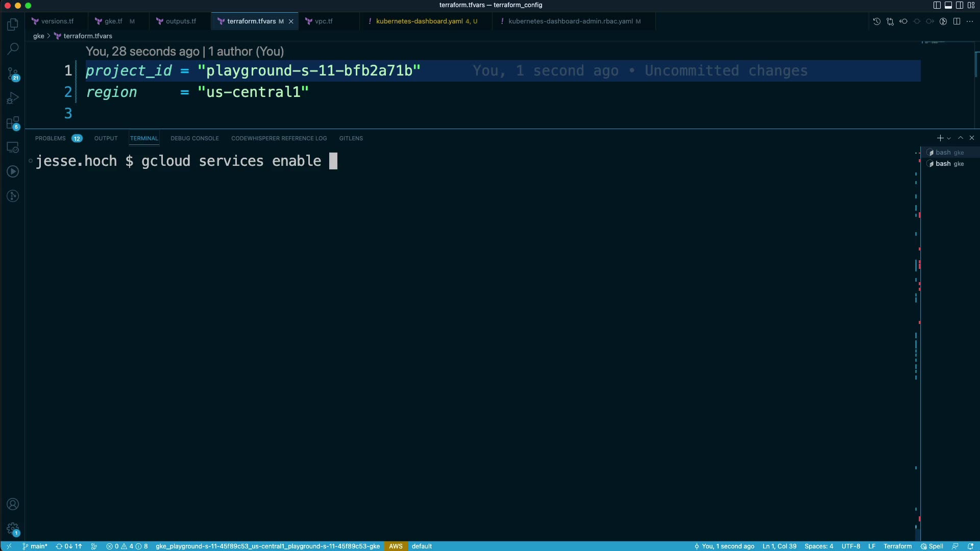Split the editor to the right
Image resolution: width=980 pixels, height=551 pixels.
coord(957,21)
